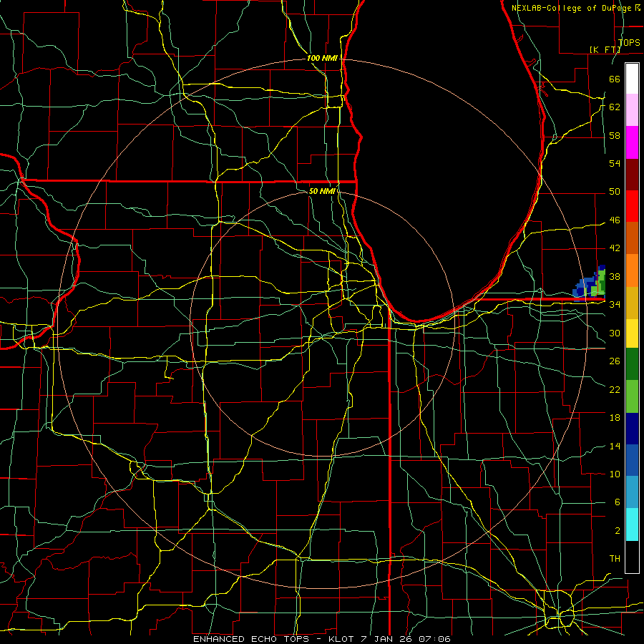Viewport: 644px width, 644px height.
Task: Click the '54' legend value
Action: pyautogui.click(x=615, y=163)
